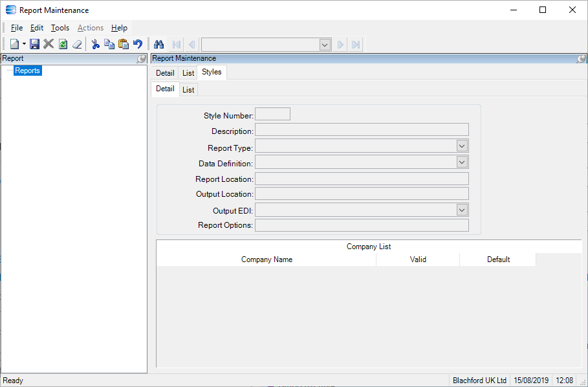The height and width of the screenshot is (387, 588).
Task: Expand the Report Type dropdown
Action: (x=462, y=146)
